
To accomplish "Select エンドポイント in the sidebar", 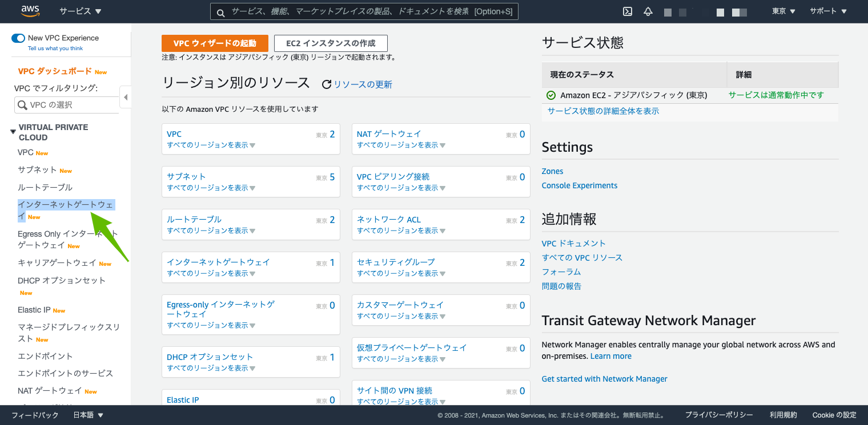I will [x=45, y=356].
